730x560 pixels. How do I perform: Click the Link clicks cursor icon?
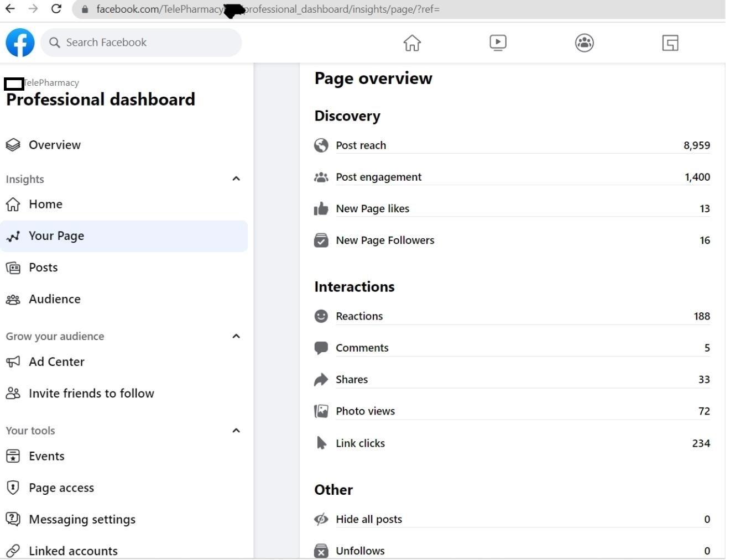pyautogui.click(x=321, y=443)
